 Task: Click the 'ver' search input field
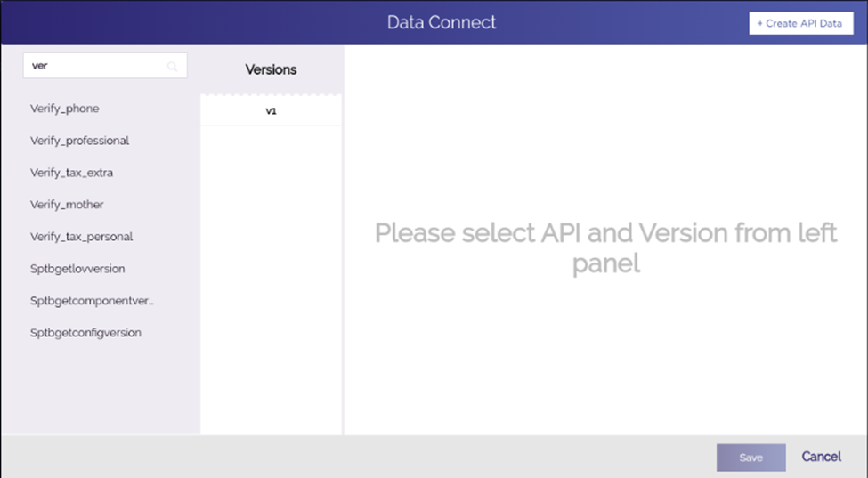[105, 65]
